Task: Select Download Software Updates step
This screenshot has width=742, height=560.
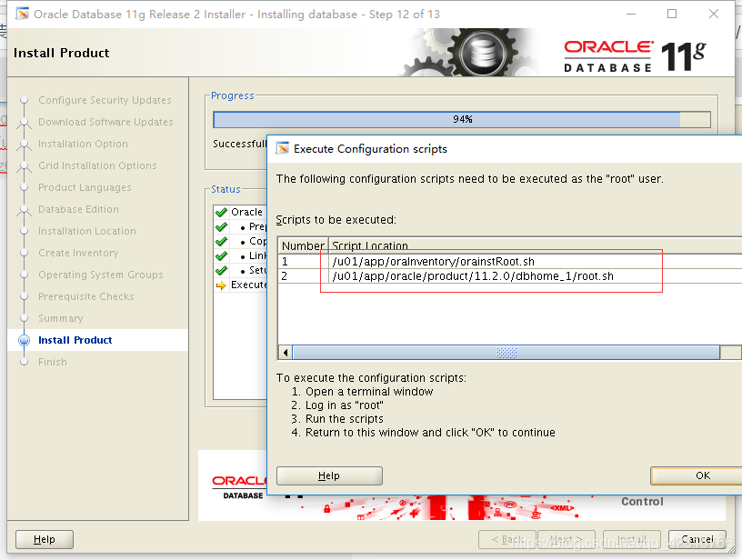Action: point(105,122)
